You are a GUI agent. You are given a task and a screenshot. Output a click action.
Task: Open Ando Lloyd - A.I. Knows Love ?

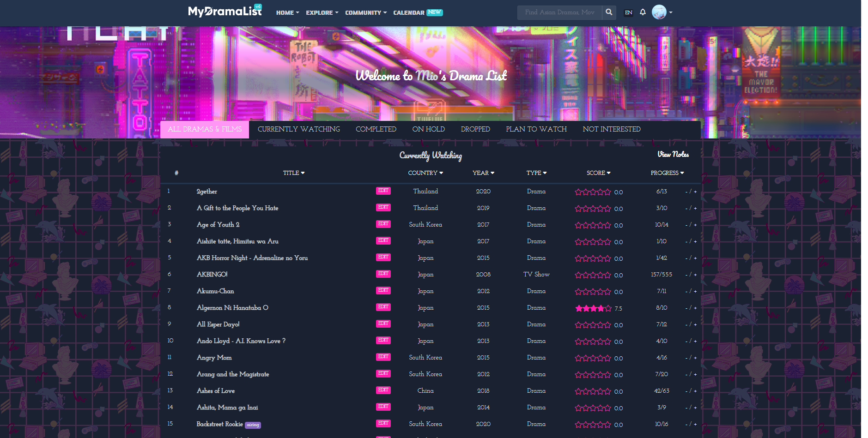click(x=241, y=341)
